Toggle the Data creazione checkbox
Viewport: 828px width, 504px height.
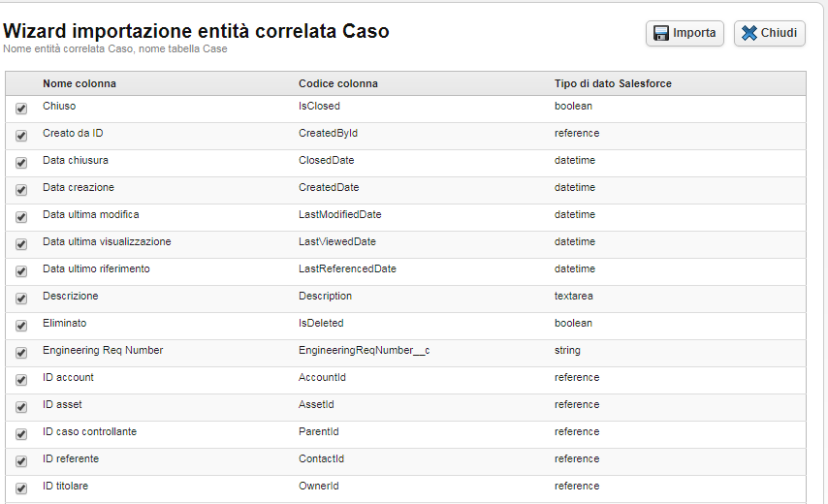pos(21,190)
